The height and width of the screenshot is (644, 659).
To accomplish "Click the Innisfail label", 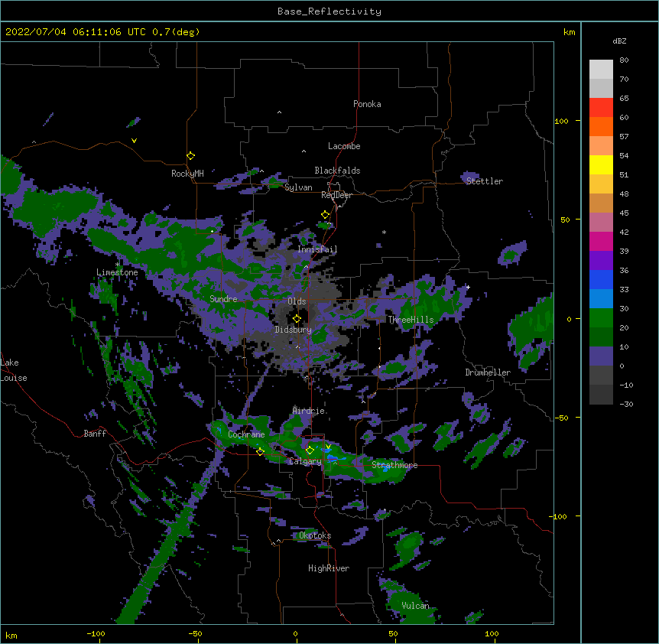I will coord(317,249).
